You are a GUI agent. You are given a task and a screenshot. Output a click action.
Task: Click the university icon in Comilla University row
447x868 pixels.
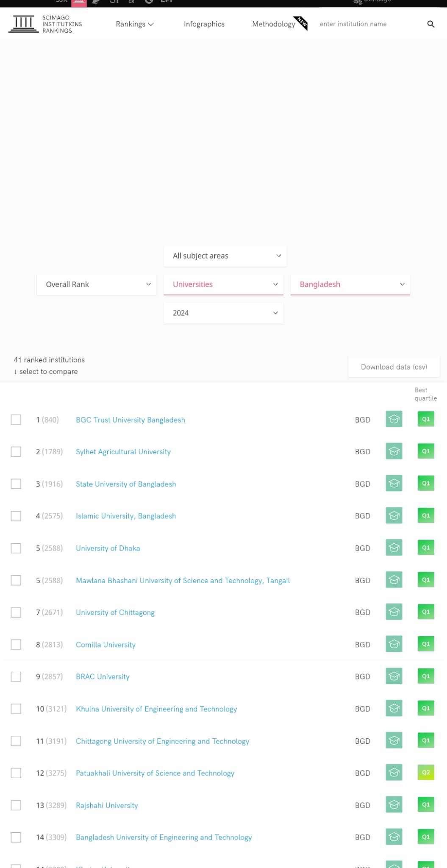(394, 644)
